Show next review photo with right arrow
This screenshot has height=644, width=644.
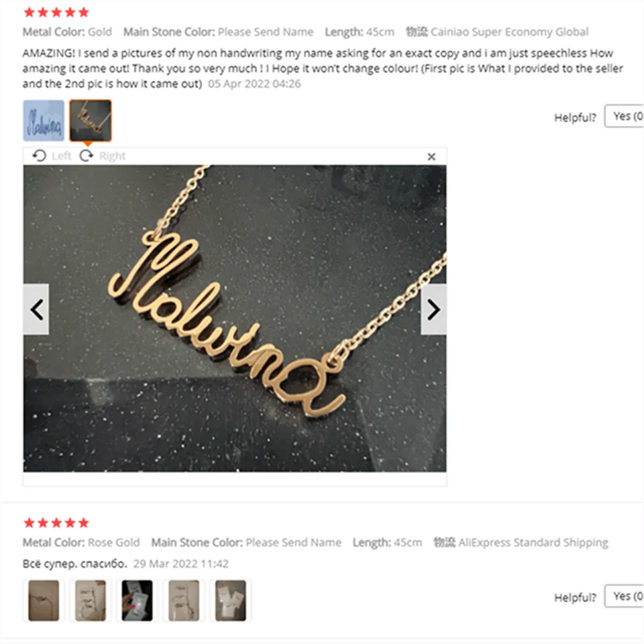click(x=434, y=309)
